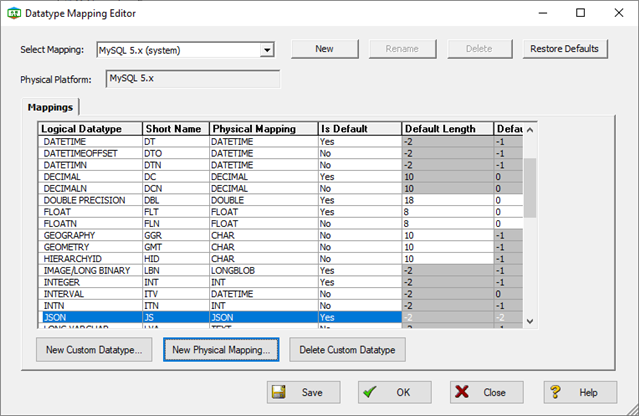Click the DBL short name cell
Screen dimensions: 639x416
176,200
